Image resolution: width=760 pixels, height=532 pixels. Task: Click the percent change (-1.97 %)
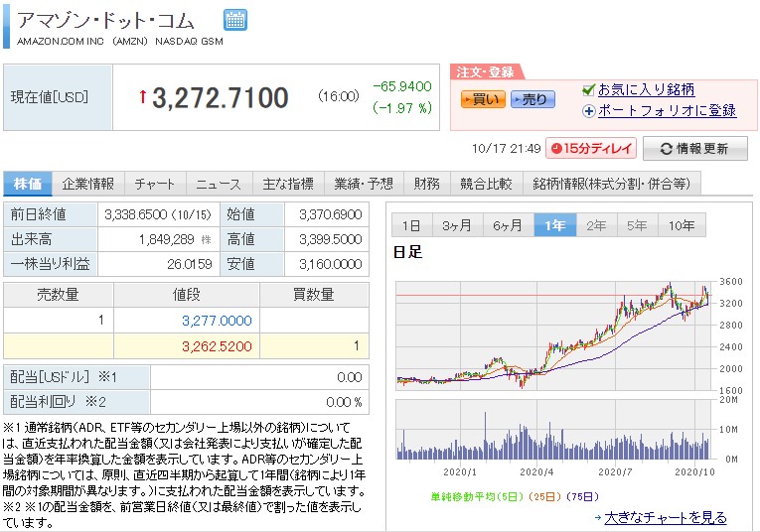point(402,107)
